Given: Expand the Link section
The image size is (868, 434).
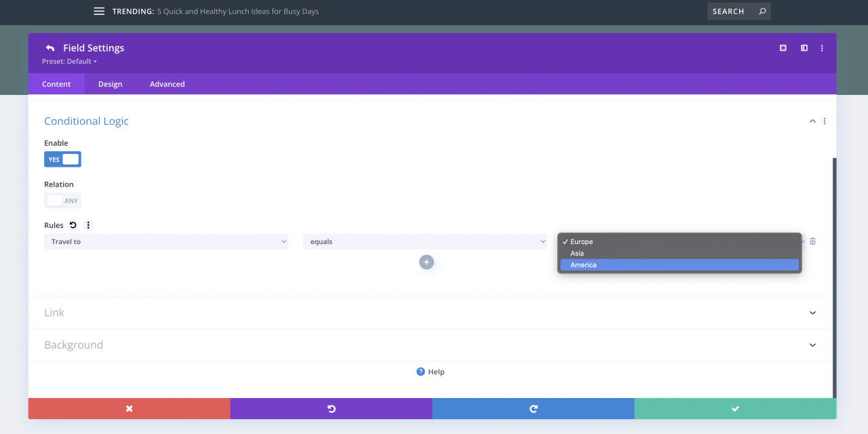Looking at the screenshot, I should pos(812,313).
